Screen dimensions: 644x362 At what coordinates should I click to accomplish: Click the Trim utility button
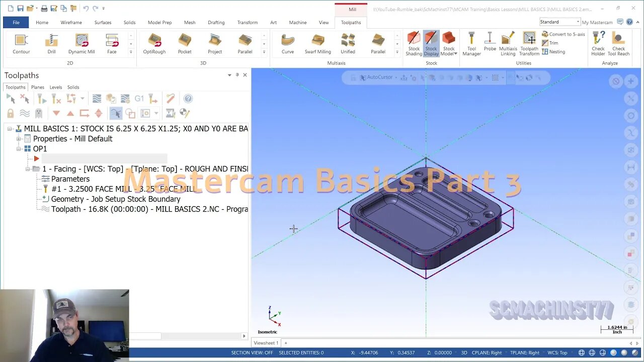pos(550,43)
